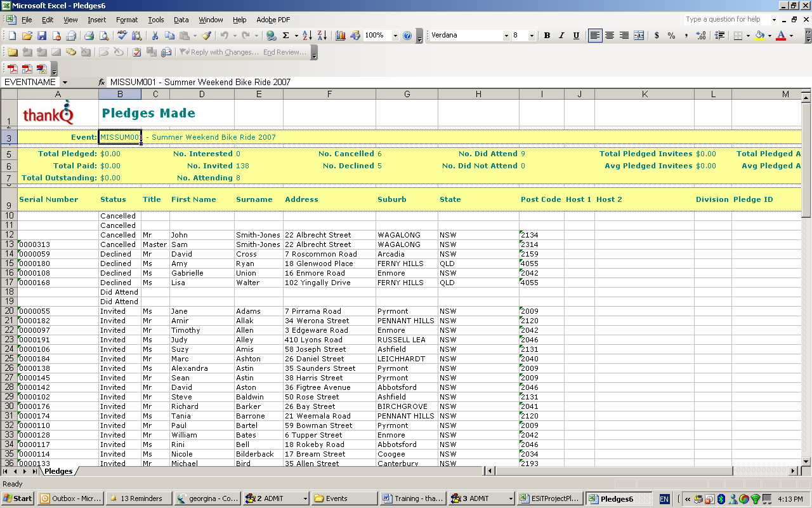Viewport: 812px width, 508px height.
Task: Toggle italic formatting
Action: (x=561, y=36)
